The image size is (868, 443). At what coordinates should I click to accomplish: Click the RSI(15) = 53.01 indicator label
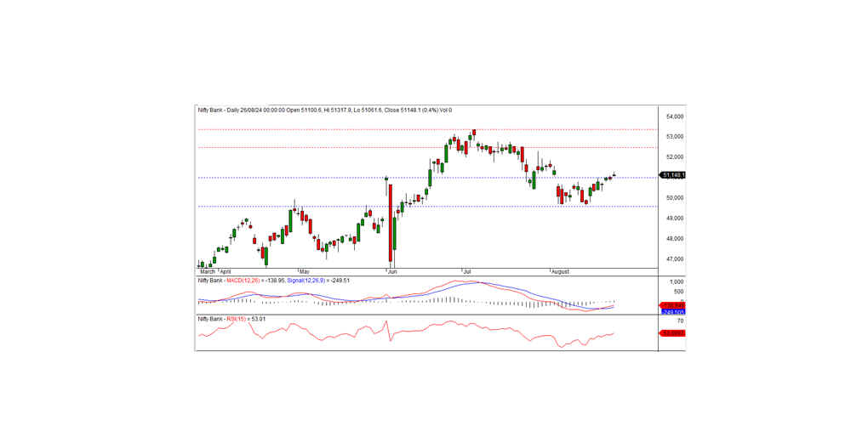point(246,319)
